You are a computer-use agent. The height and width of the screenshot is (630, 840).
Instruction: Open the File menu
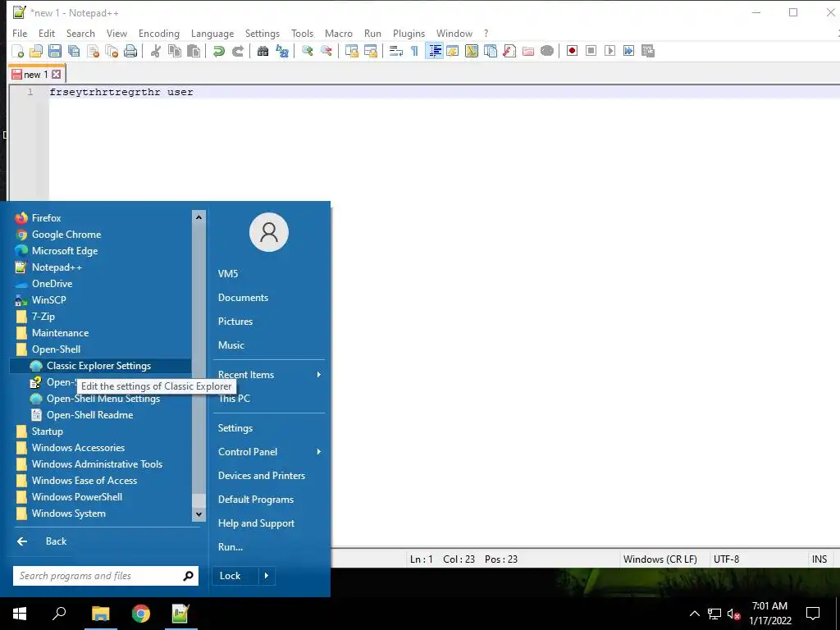[x=20, y=33]
